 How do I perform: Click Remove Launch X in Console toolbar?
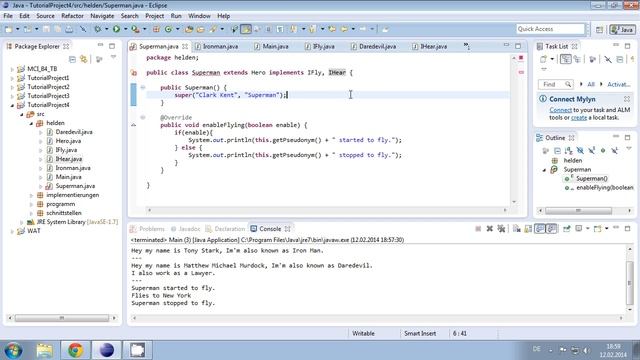tap(489, 229)
